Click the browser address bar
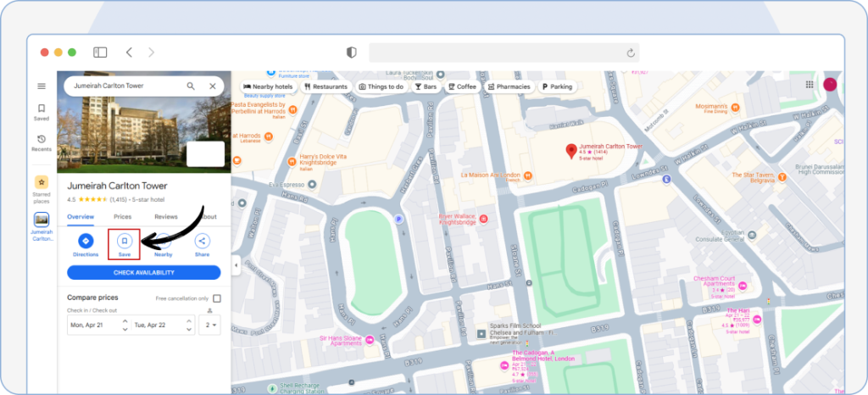 [504, 53]
